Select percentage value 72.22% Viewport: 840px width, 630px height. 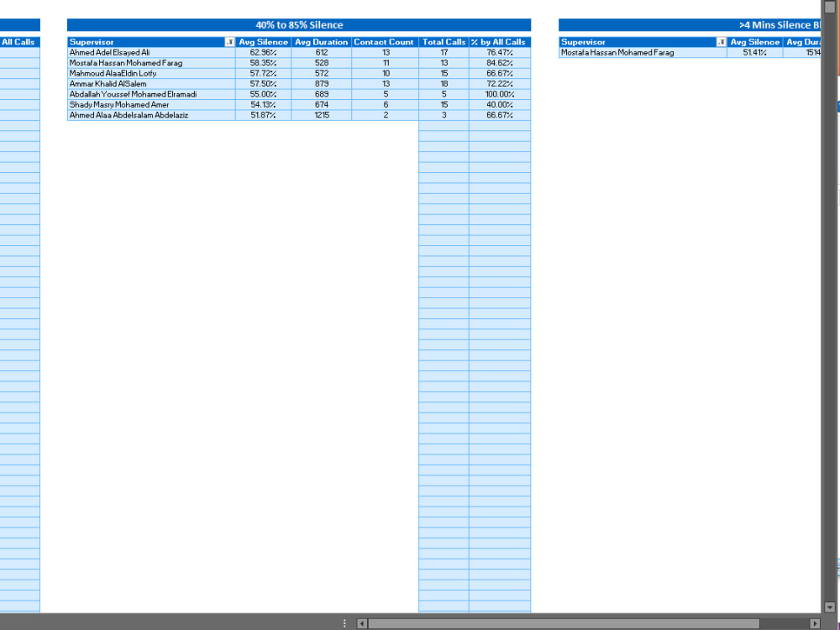[500, 83]
